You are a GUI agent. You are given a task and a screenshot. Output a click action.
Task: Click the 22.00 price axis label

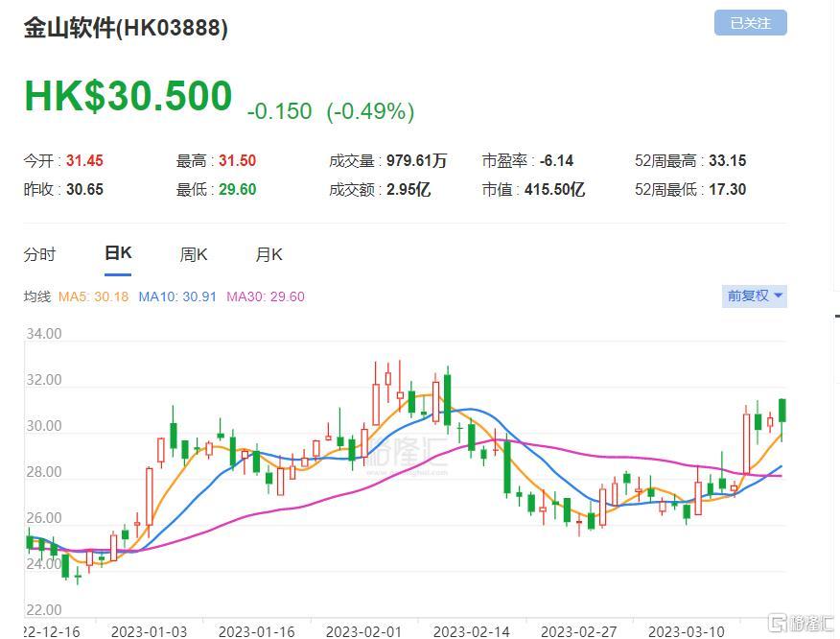coord(44,610)
